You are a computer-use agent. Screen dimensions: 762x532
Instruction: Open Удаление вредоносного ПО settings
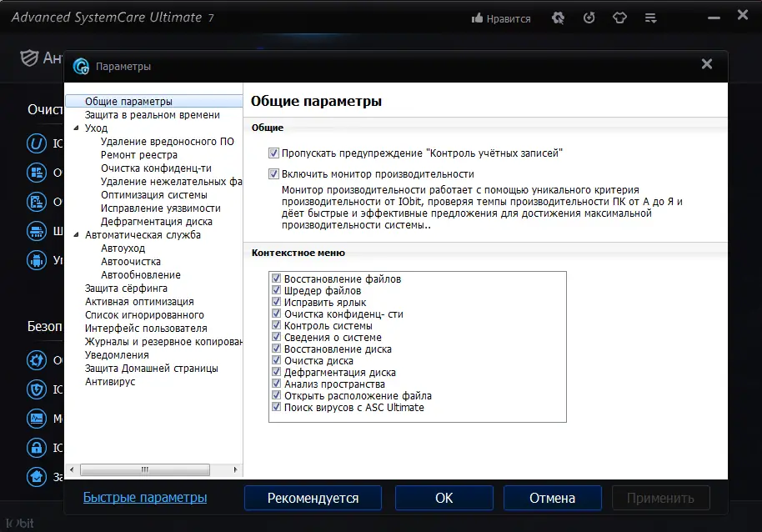(168, 142)
